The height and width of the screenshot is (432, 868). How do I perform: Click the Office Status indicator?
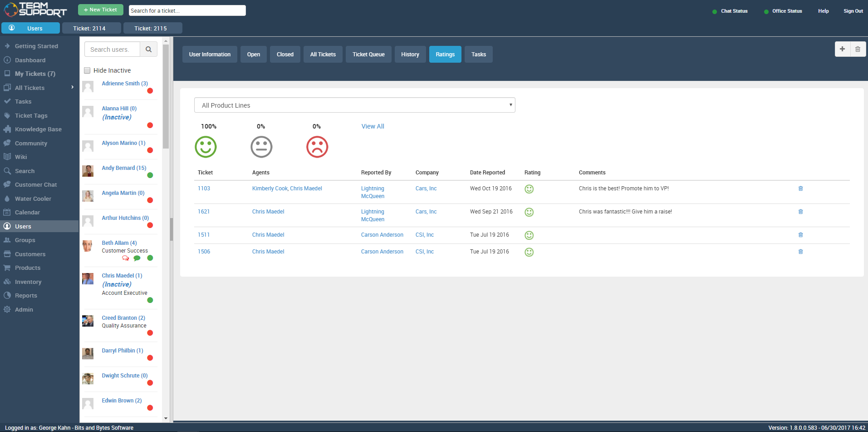[x=783, y=11]
